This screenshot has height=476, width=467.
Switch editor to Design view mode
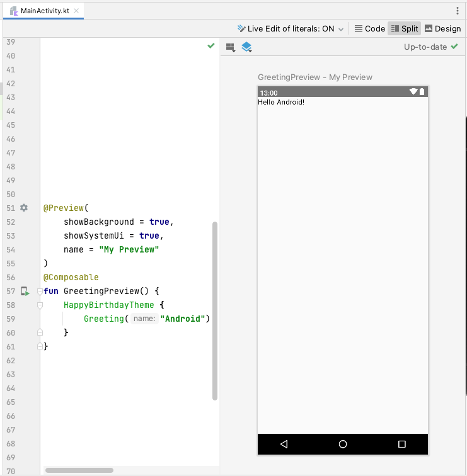point(443,28)
